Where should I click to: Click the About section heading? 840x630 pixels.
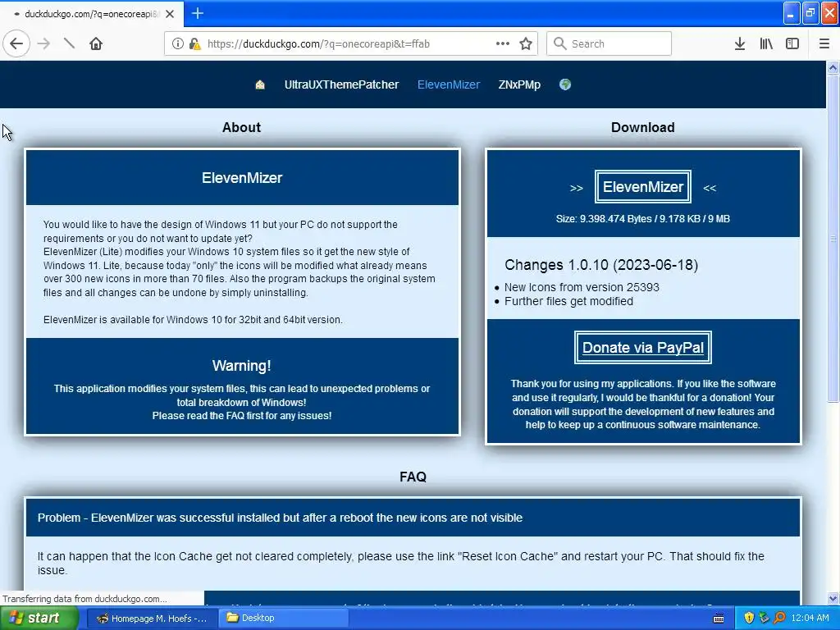coord(242,127)
